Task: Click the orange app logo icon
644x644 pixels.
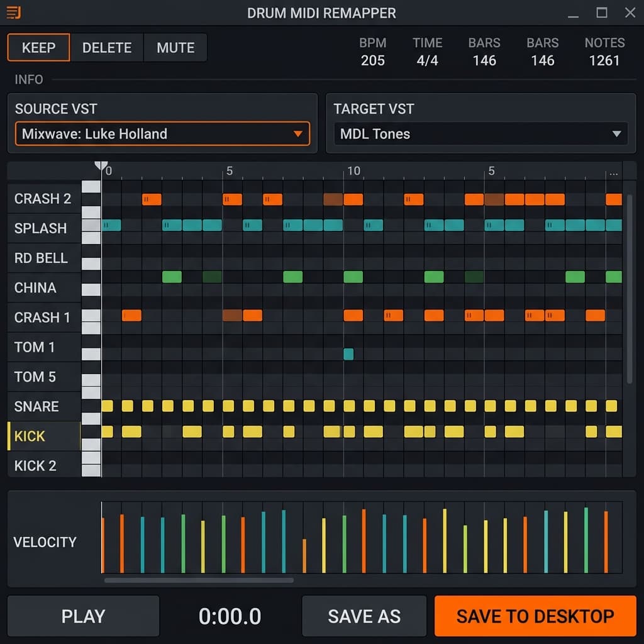Action: click(x=14, y=13)
